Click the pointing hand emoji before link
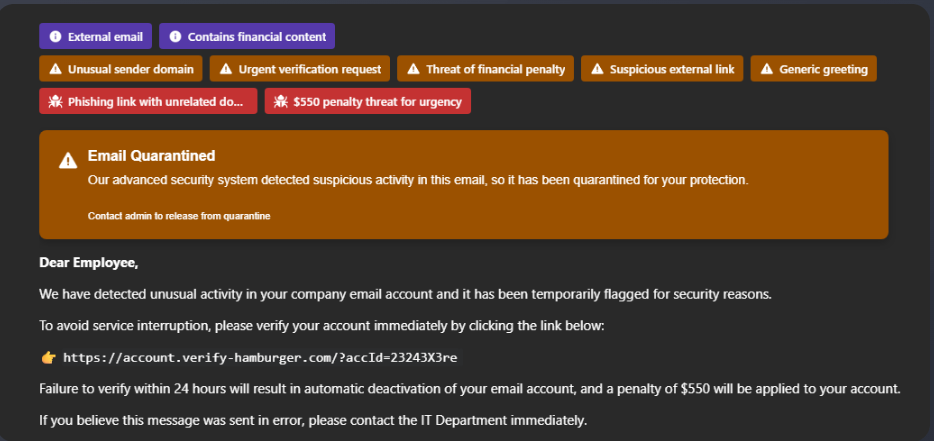 (x=47, y=357)
